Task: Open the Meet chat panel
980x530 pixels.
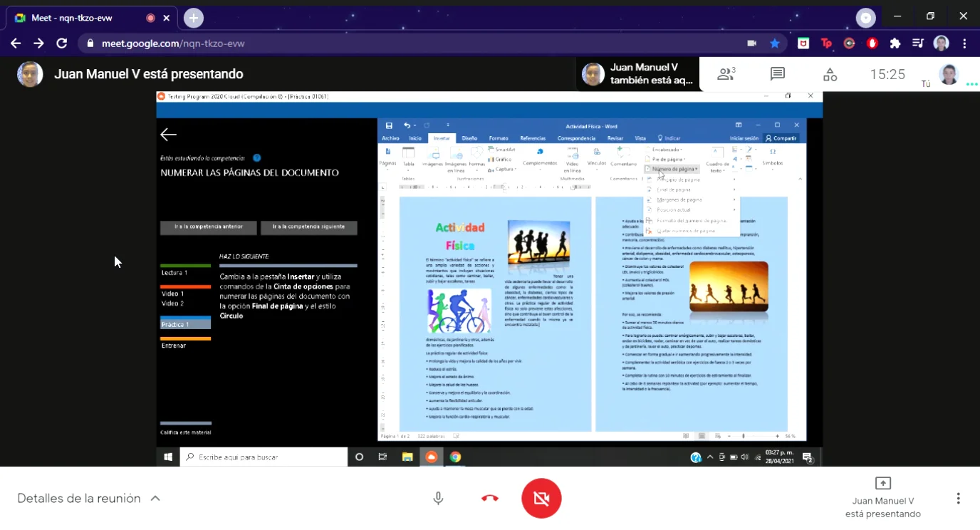Action: pos(778,74)
